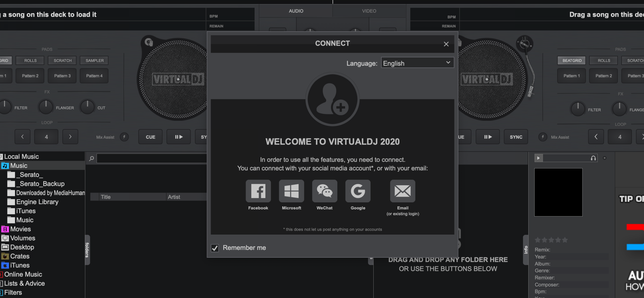Click the song search input field
644x298 pixels.
pos(152,158)
